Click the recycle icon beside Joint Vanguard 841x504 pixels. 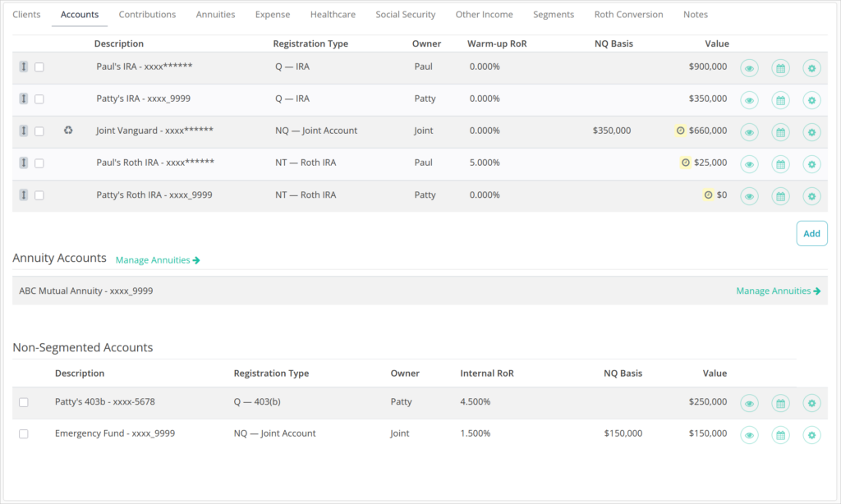(68, 131)
